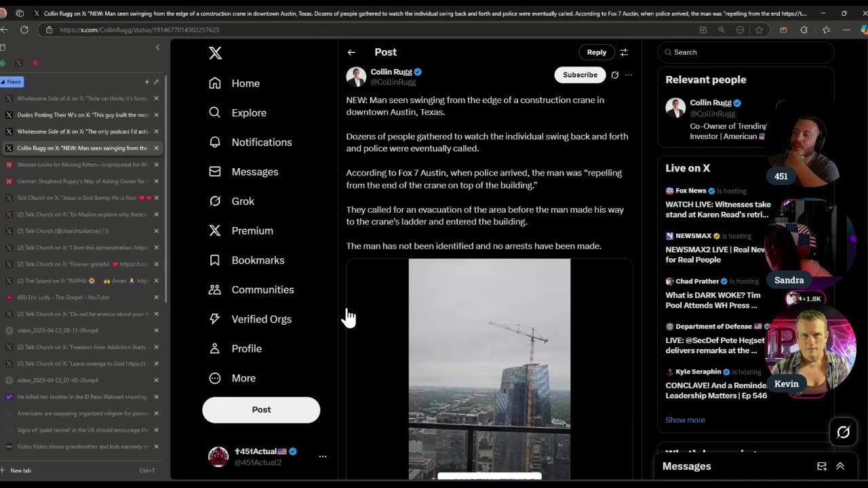
Task: Add this page to favorites (star)
Action: [759, 30]
